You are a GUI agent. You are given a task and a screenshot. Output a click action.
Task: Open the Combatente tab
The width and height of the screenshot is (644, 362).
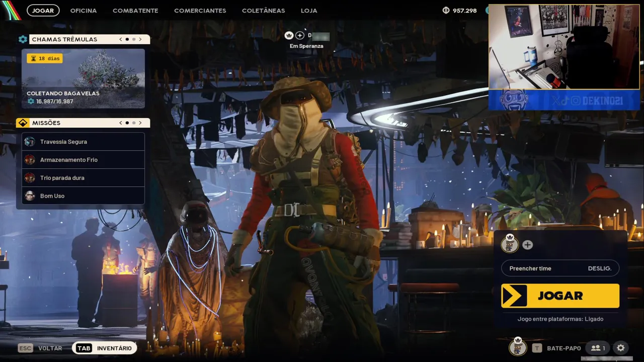coord(135,10)
